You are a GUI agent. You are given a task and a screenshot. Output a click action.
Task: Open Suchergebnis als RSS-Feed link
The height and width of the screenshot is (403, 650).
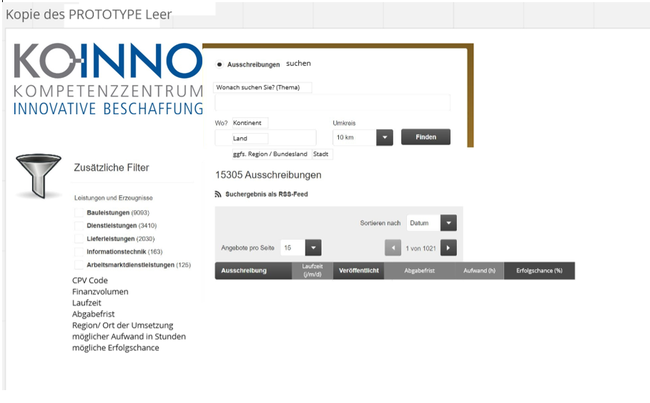(267, 194)
